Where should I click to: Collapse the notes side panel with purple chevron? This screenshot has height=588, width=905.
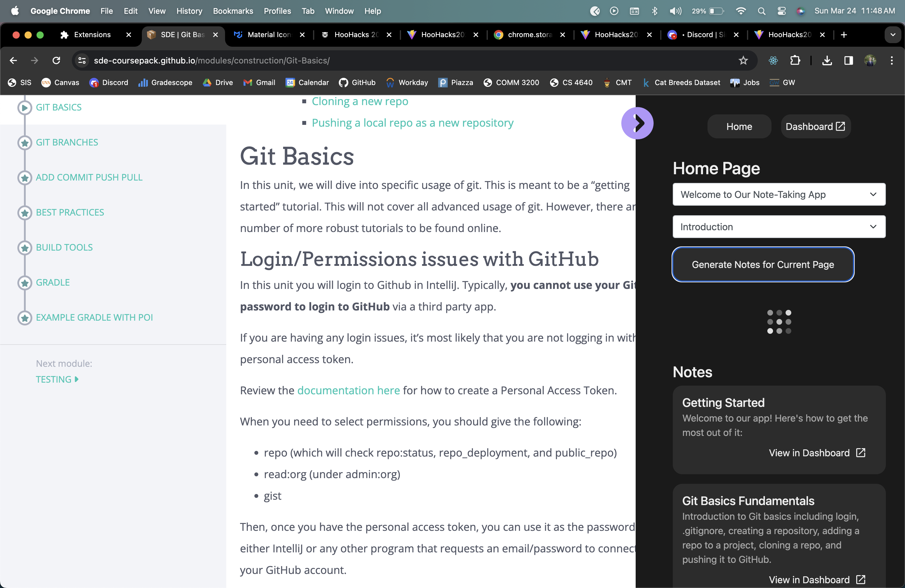(637, 123)
